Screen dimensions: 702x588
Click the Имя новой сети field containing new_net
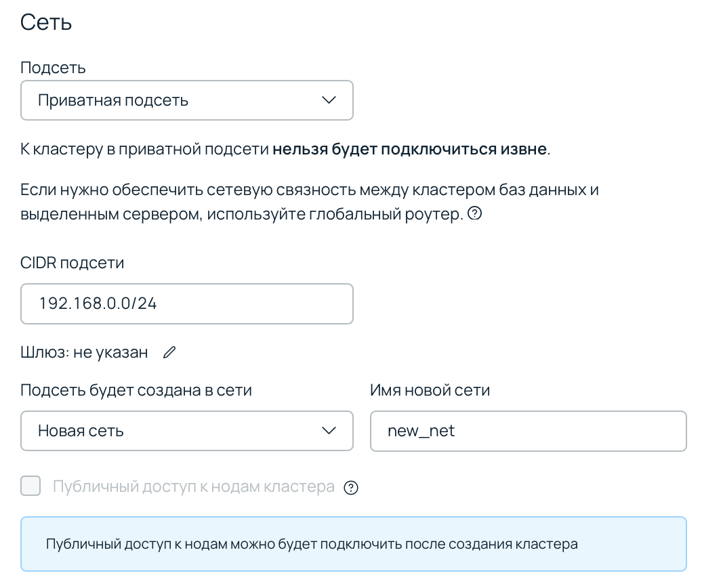click(529, 431)
